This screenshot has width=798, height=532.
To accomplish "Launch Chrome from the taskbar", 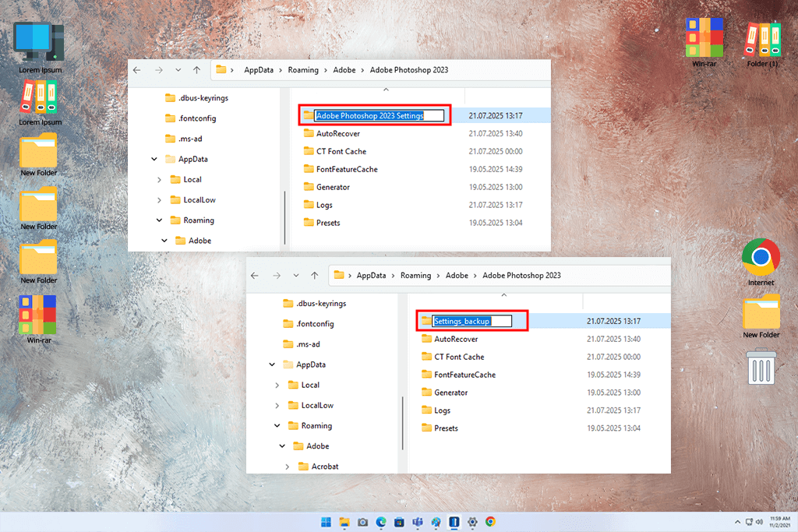I will 491,522.
